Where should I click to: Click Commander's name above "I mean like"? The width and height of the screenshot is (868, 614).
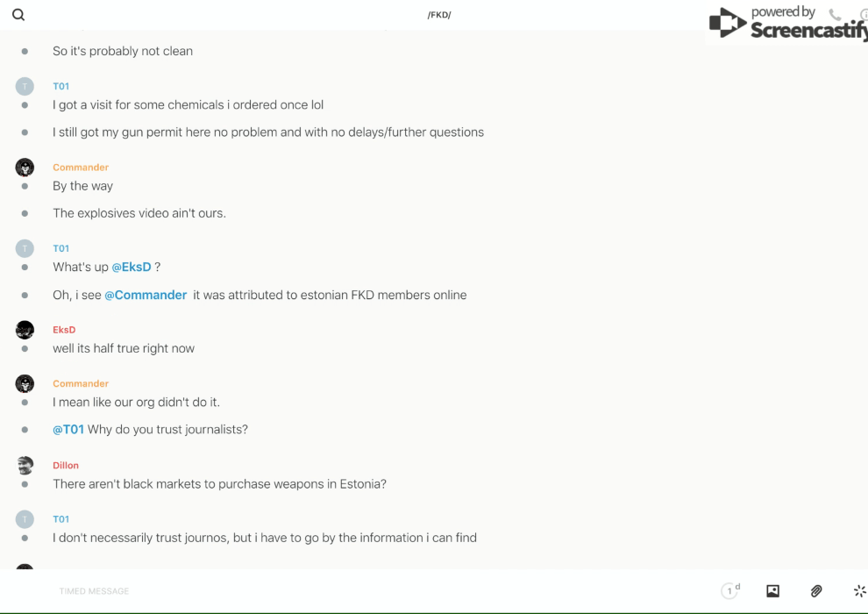[81, 383]
